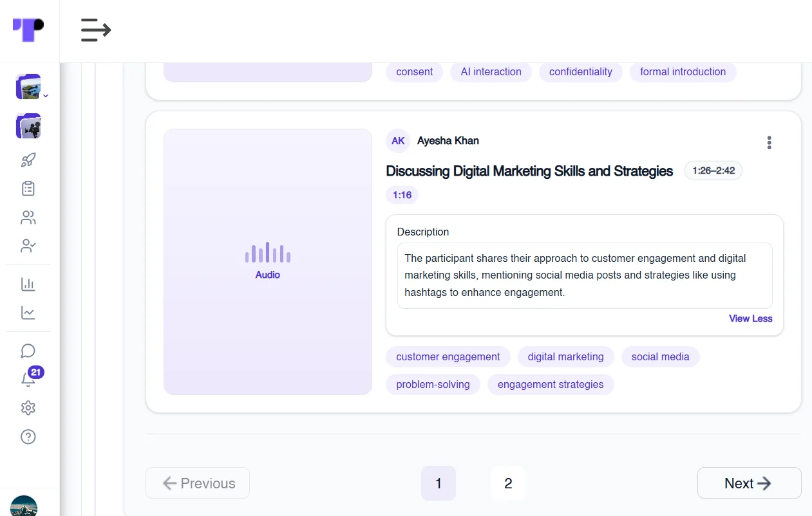Click into the Description text box
This screenshot has width=812, height=516.
click(x=585, y=275)
